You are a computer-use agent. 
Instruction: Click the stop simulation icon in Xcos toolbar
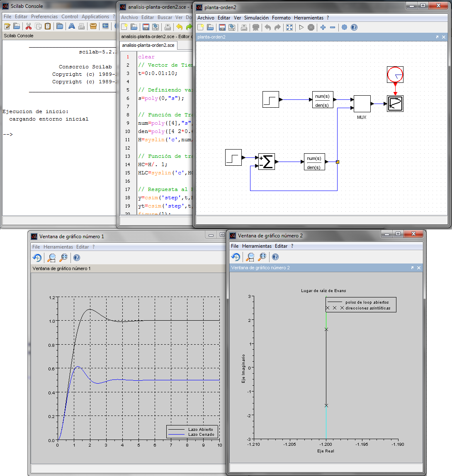click(x=311, y=27)
